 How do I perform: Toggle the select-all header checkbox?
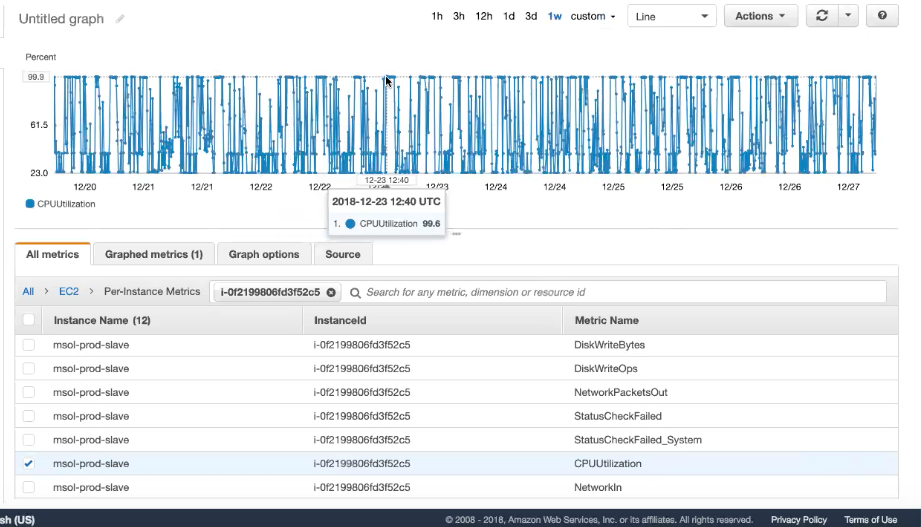[x=29, y=320]
